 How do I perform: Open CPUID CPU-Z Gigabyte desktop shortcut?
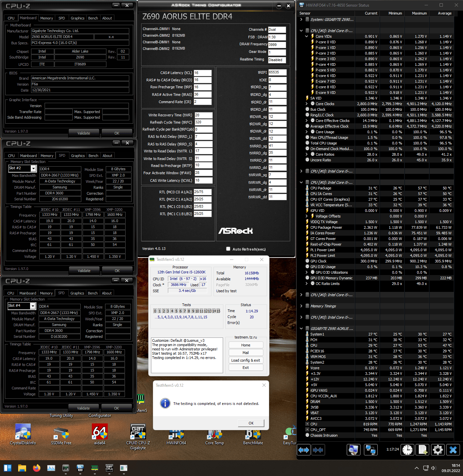(138, 437)
